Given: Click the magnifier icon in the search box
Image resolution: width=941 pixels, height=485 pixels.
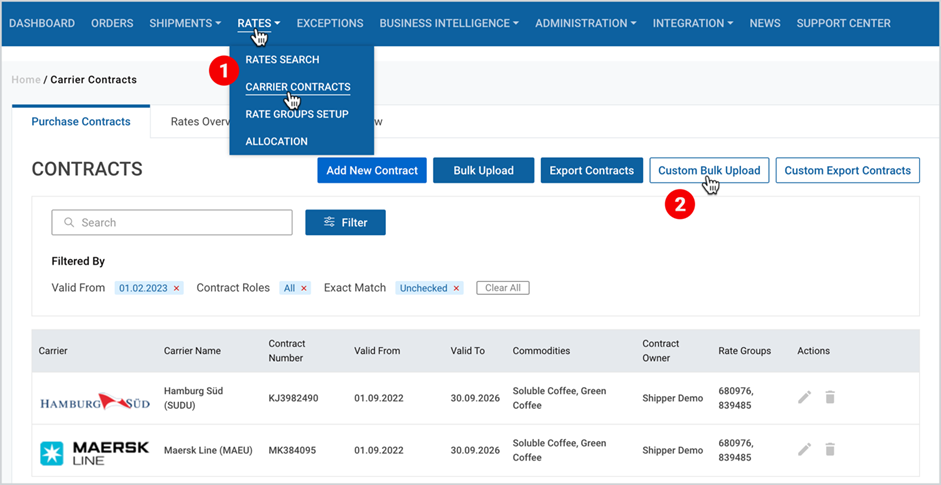Looking at the screenshot, I should (69, 223).
